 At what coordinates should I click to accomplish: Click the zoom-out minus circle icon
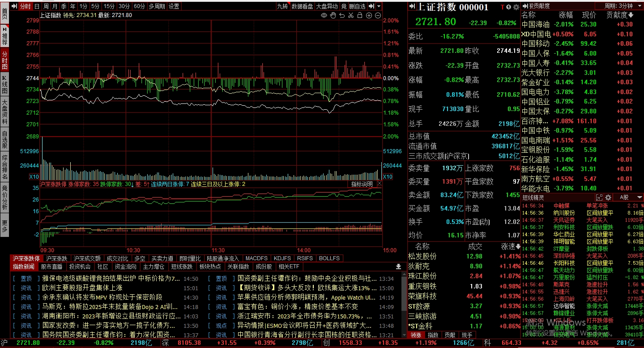[x=378, y=15]
